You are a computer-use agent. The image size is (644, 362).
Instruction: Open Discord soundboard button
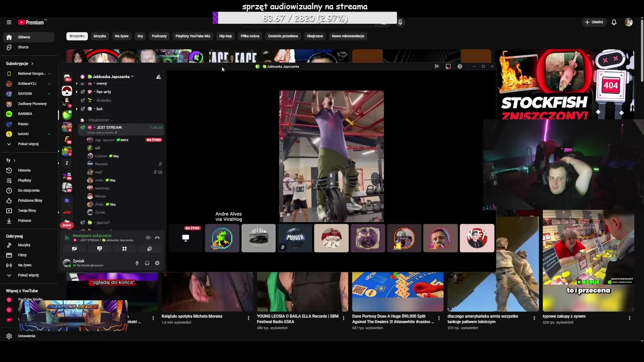(149, 248)
